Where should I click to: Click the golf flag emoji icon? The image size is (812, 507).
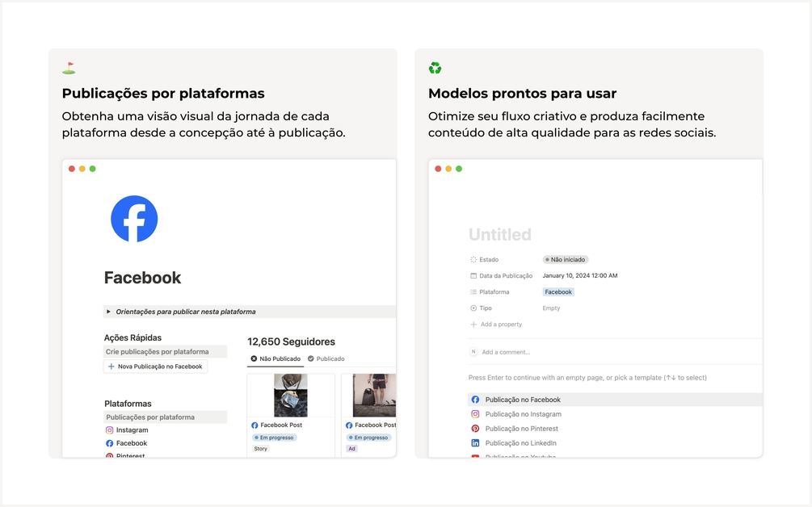click(x=69, y=68)
